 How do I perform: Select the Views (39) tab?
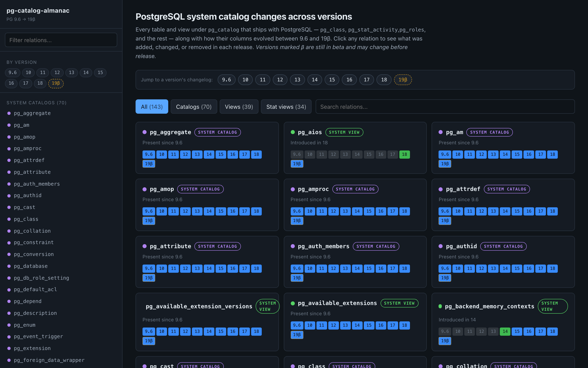coord(239,107)
